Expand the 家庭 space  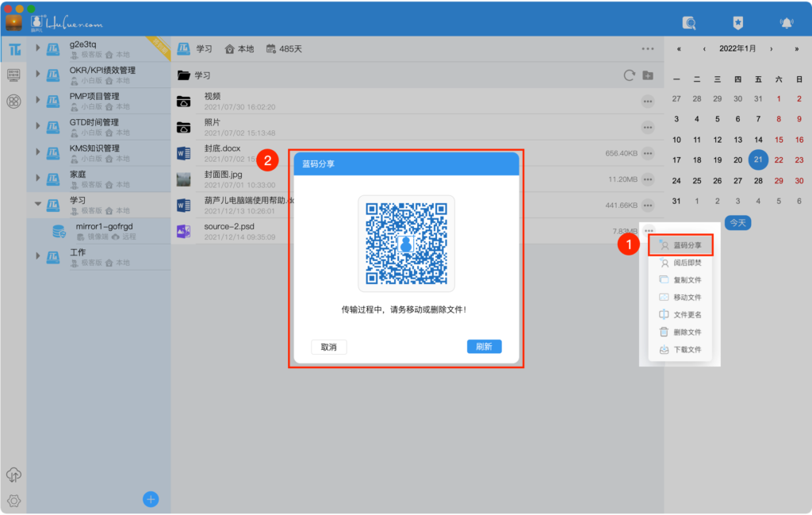click(x=38, y=178)
